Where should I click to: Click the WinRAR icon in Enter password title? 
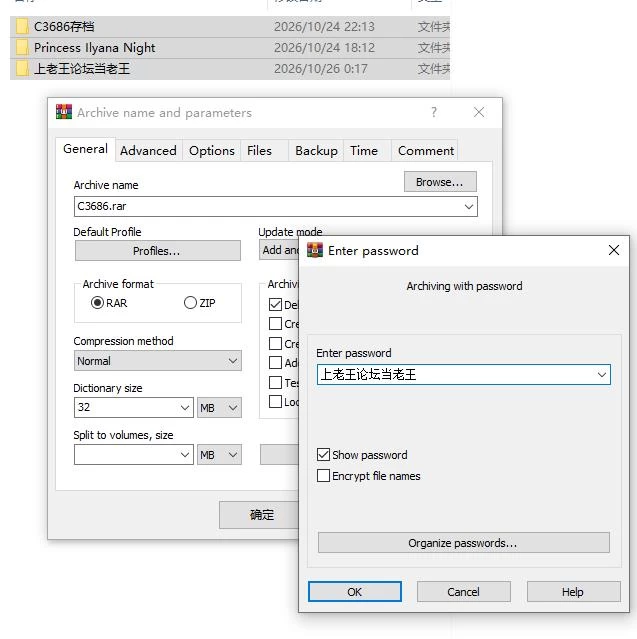click(x=315, y=250)
